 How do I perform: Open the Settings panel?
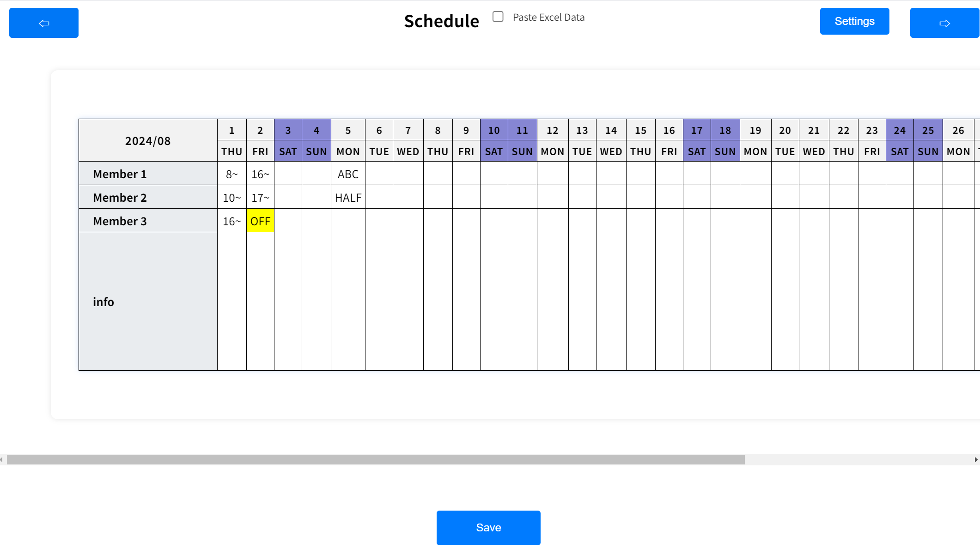854,21
